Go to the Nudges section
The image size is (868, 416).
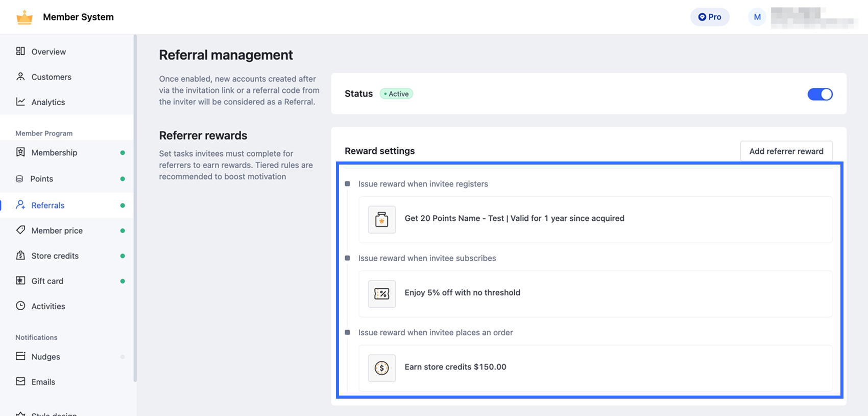46,357
